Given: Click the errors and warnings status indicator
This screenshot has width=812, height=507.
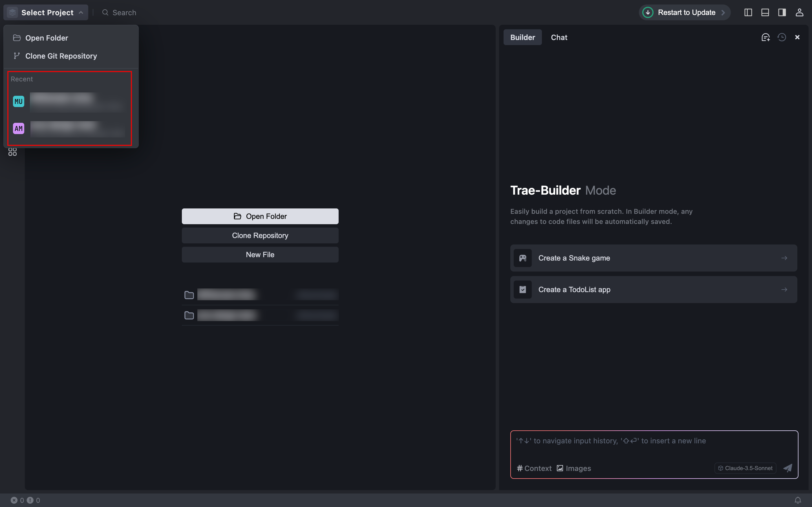Looking at the screenshot, I should pyautogui.click(x=25, y=500).
